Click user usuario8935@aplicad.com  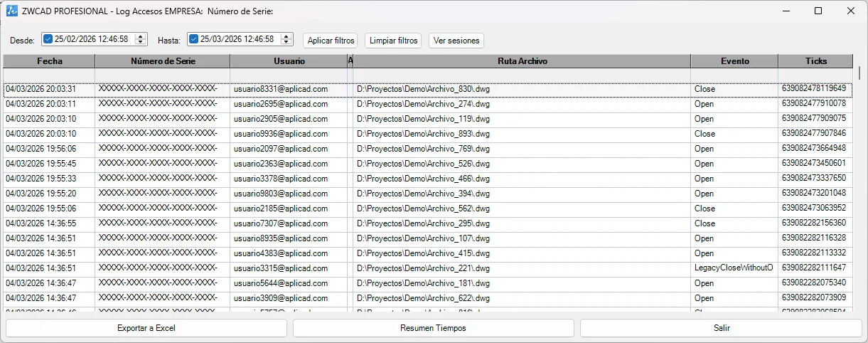tap(281, 238)
